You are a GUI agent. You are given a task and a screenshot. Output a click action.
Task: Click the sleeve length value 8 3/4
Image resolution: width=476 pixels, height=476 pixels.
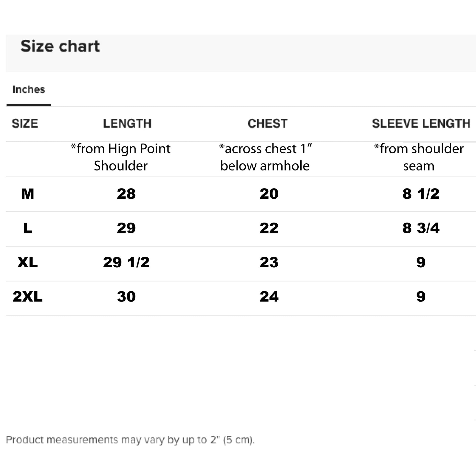421,228
